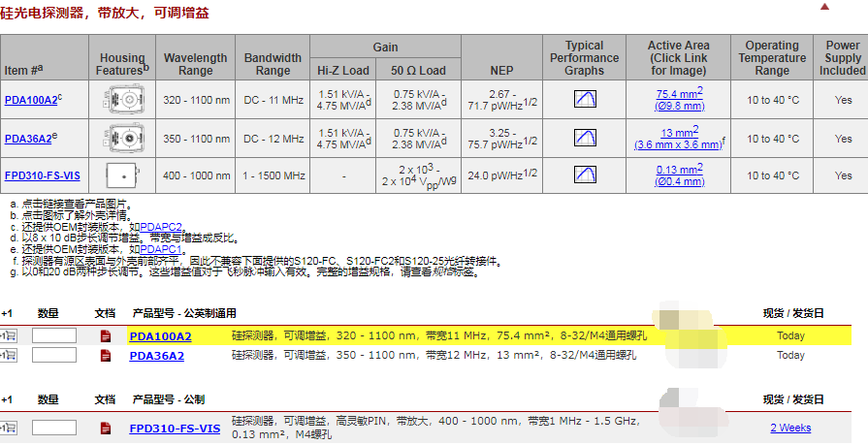Open the PDAPC2 OEM package link
Viewport: 868px width, 445px height.
click(161, 227)
